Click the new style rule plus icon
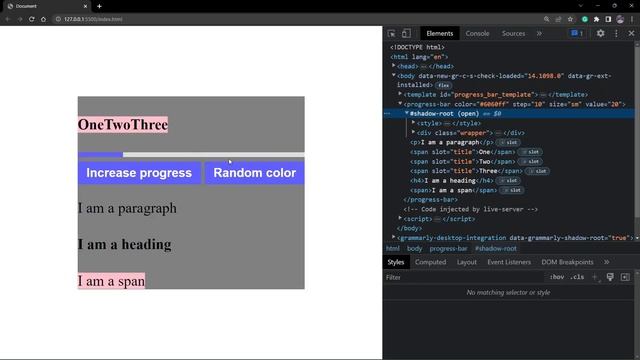 (595, 277)
